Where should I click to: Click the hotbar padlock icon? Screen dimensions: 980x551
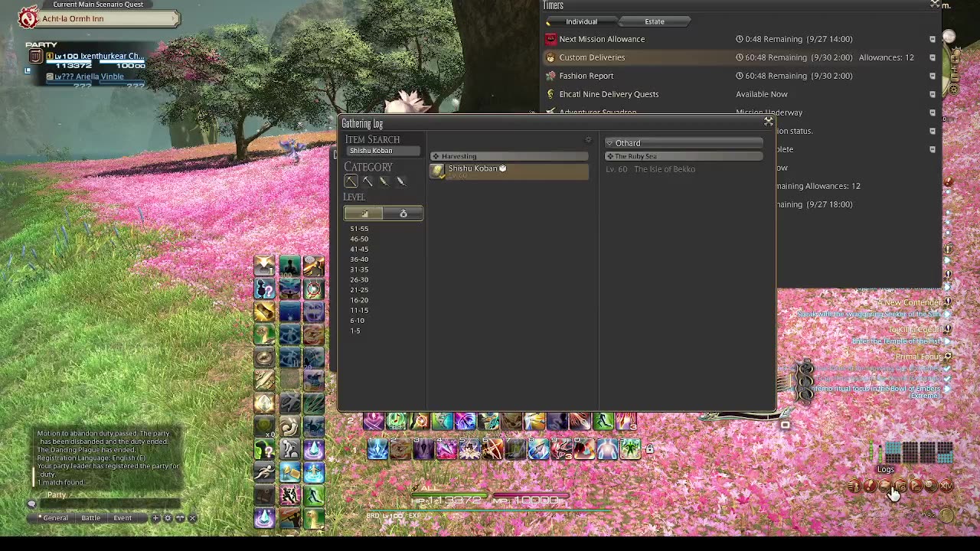coord(649,448)
